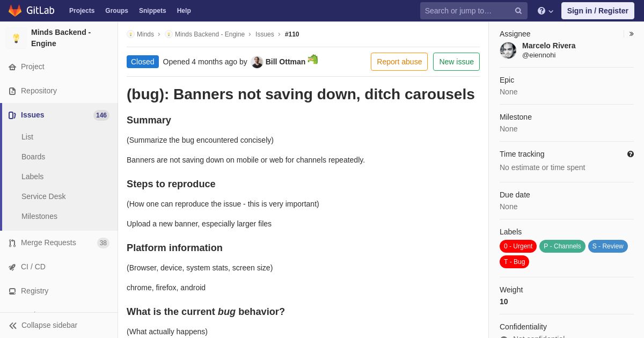Click the Issues count badge 146
This screenshot has height=338, width=644.
[x=101, y=115]
